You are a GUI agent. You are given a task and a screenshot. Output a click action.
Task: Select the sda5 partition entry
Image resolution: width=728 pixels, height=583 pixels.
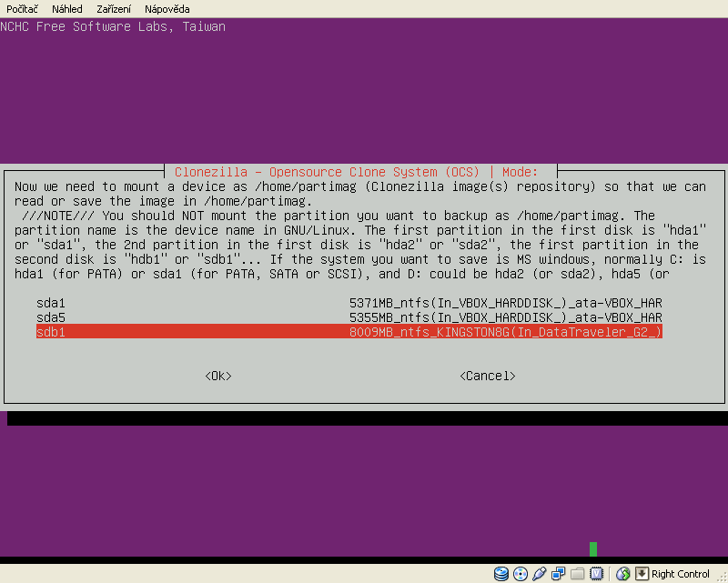pyautogui.click(x=349, y=317)
